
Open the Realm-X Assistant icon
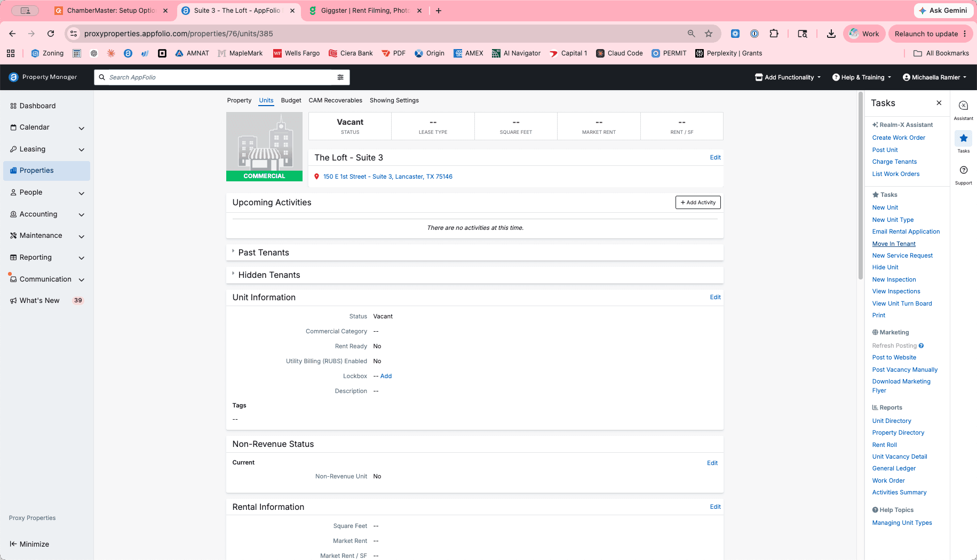pyautogui.click(x=963, y=106)
